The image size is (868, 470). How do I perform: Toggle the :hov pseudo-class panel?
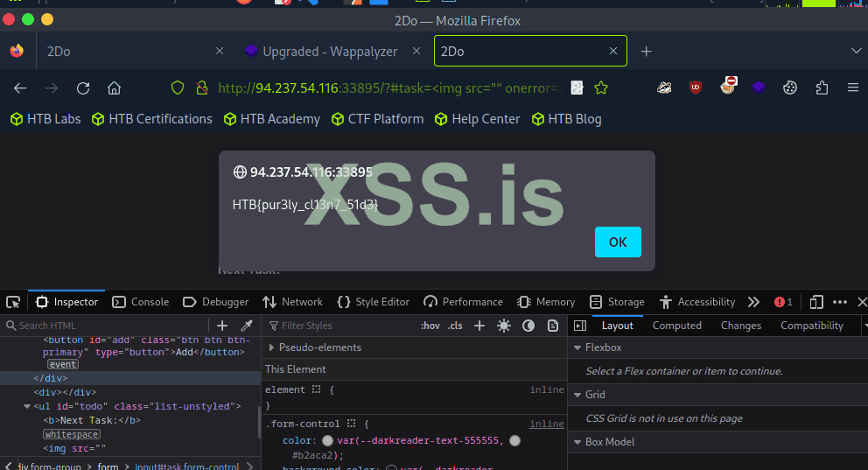pyautogui.click(x=430, y=326)
